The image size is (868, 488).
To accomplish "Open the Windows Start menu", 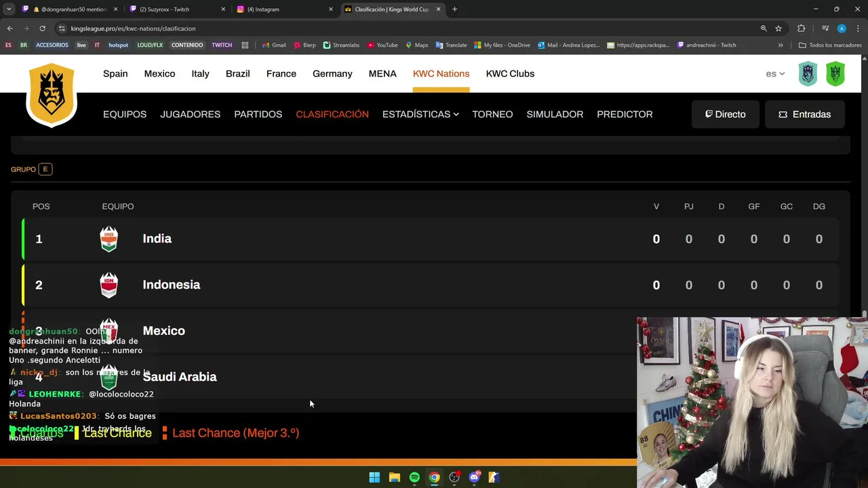I will [374, 477].
